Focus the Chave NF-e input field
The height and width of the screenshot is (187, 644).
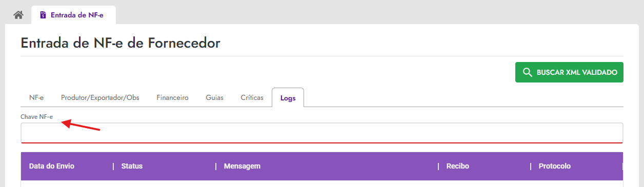point(322,133)
